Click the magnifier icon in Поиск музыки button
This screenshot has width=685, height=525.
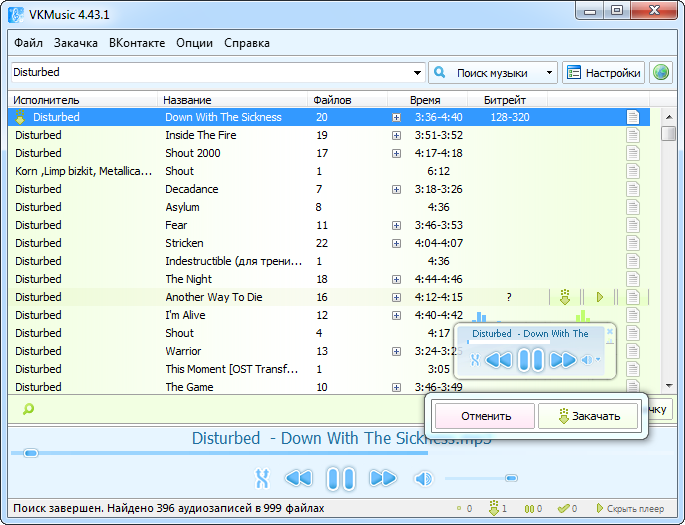440,72
